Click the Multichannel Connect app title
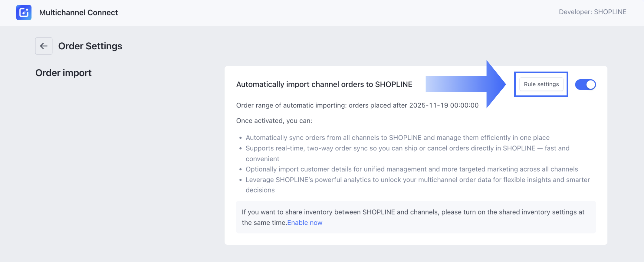Viewport: 644px width, 262px height. [x=78, y=12]
